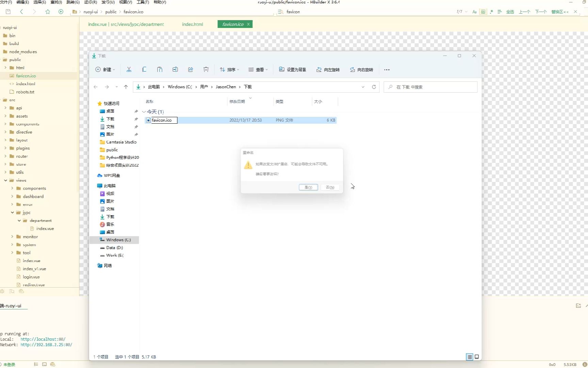This screenshot has width=588, height=368.
Task: Click the Explorer forward navigation arrow
Action: coord(107,87)
